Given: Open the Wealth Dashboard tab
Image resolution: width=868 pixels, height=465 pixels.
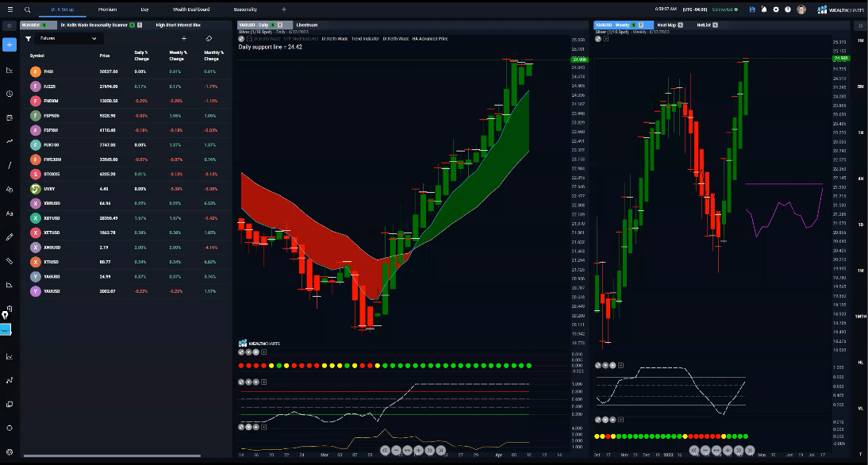Looking at the screenshot, I should coord(191,10).
